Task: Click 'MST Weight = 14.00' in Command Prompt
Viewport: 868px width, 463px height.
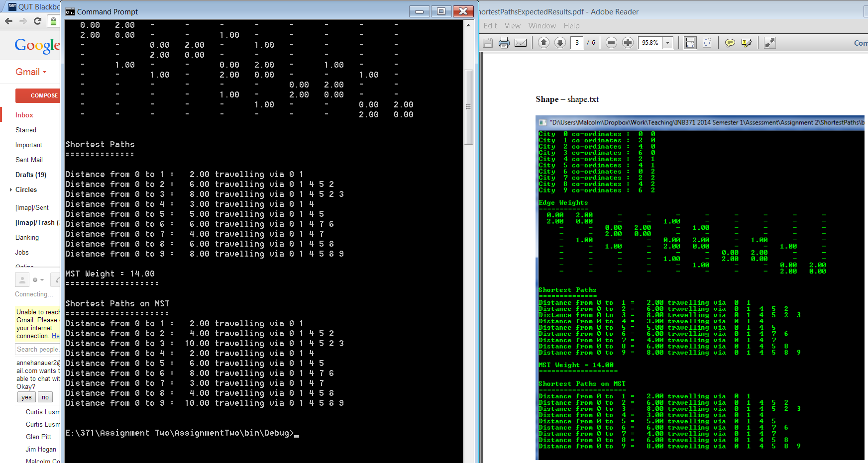Action: 110,274
